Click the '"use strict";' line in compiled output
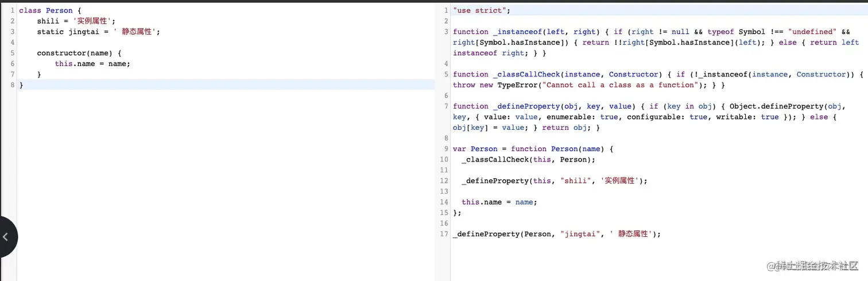 pyautogui.click(x=481, y=10)
